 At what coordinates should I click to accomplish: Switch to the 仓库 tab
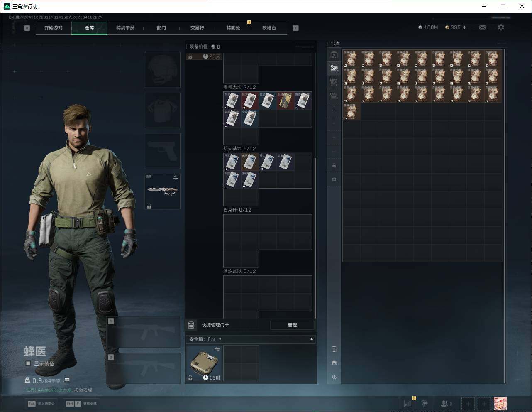90,28
